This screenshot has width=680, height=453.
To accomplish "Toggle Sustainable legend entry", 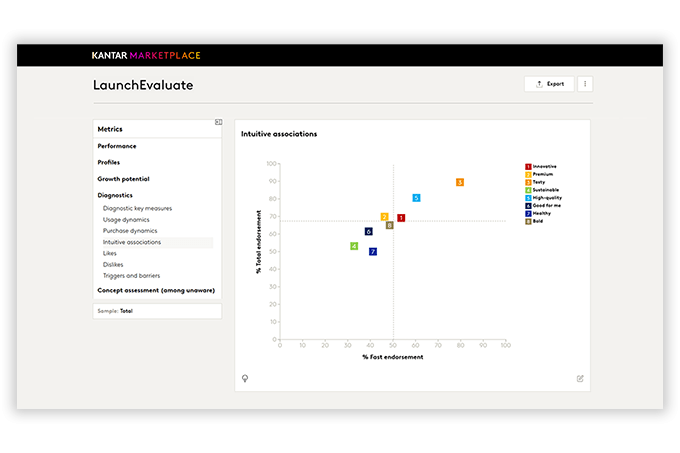I will [x=542, y=190].
